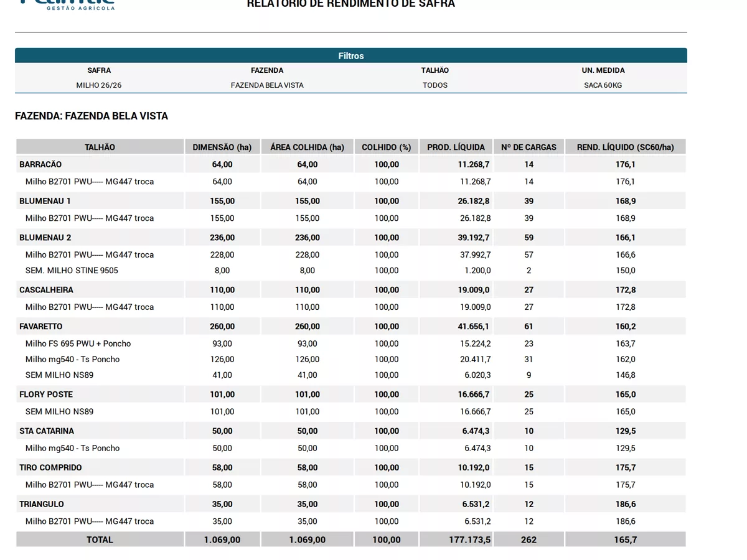Select the "PROD. LÍQUIDA" column header
The width and height of the screenshot is (747, 560).
click(456, 147)
